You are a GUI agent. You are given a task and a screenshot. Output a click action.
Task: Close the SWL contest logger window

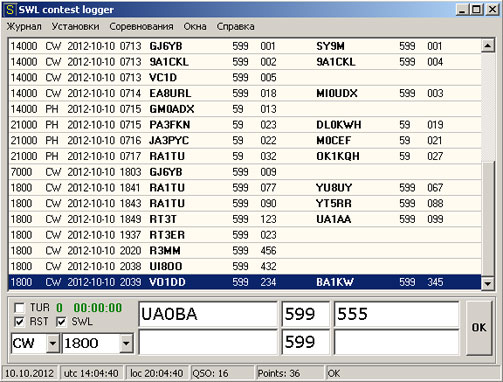[492, 10]
